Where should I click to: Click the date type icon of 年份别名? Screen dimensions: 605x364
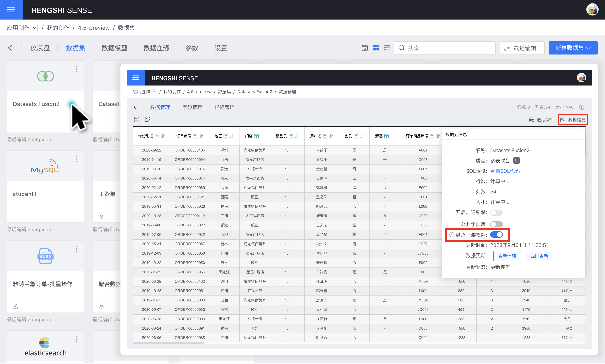coord(157,136)
